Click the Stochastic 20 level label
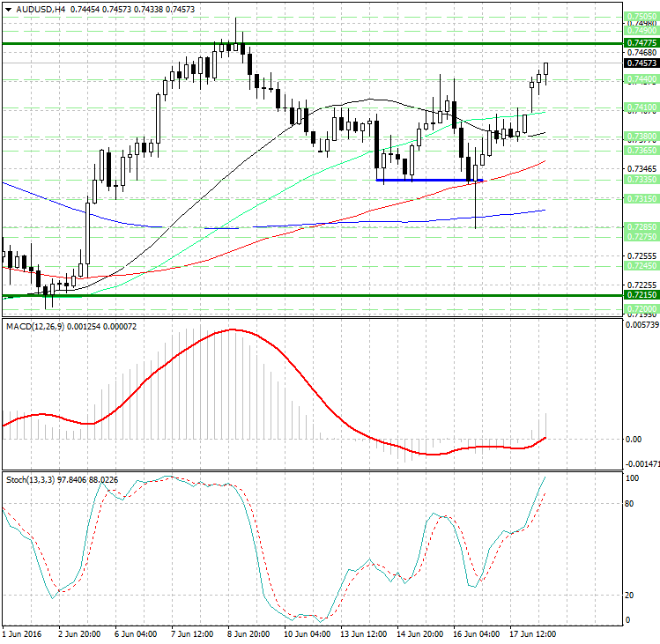660x644 pixels. point(631,595)
